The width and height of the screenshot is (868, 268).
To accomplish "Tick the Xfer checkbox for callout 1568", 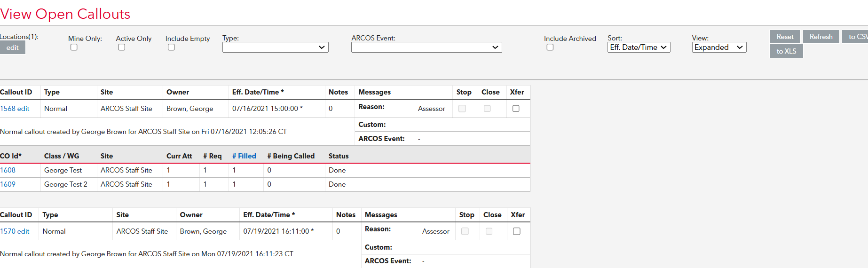I will coord(516,109).
